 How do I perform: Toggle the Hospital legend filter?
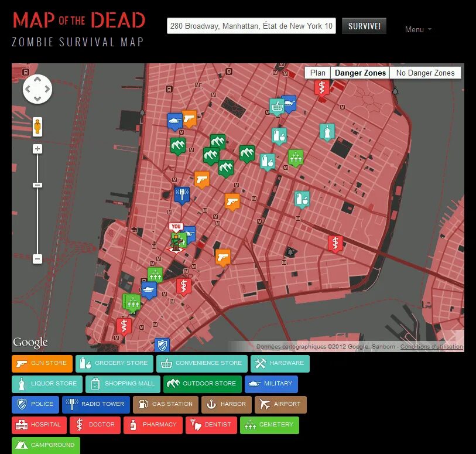tap(39, 425)
